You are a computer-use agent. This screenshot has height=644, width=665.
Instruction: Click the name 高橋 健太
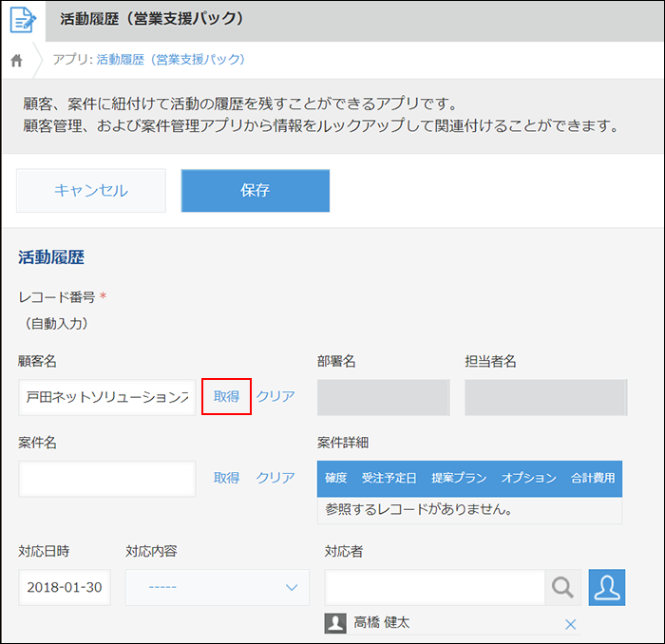(x=382, y=623)
